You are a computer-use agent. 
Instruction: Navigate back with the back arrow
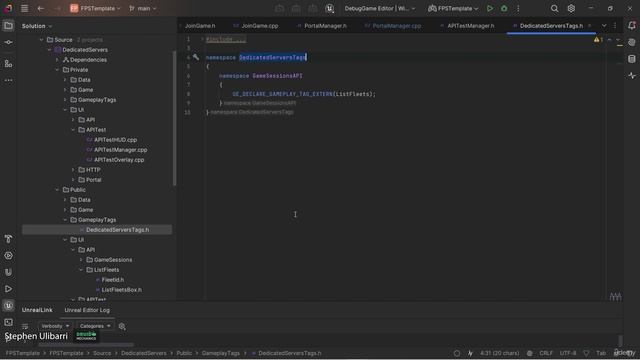[x=40, y=8]
